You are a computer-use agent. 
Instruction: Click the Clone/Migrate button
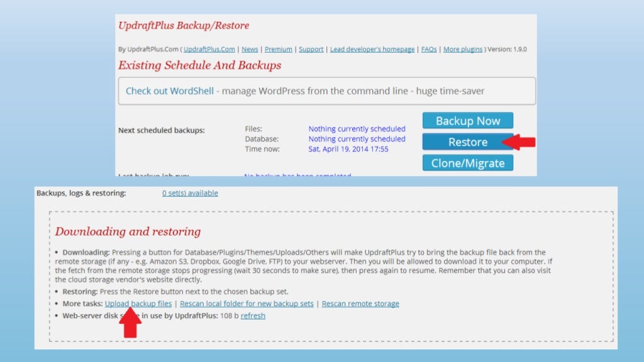point(468,163)
